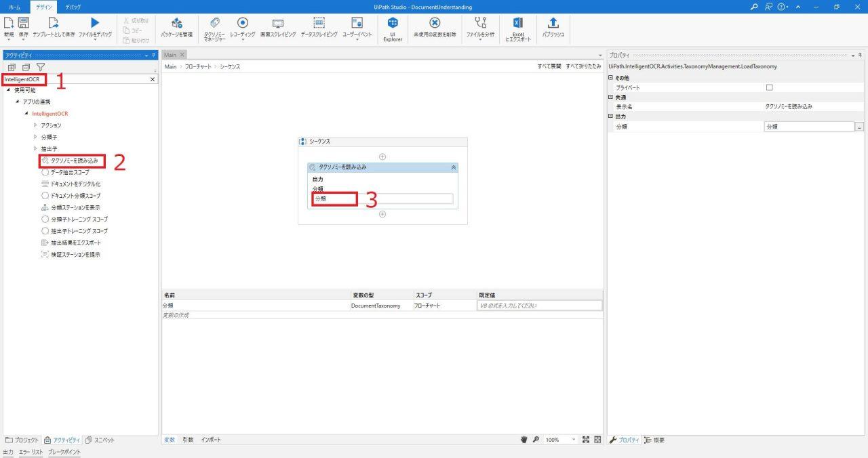Open the ブレークポイント panel
Screen dimensions: 868x458
click(64, 452)
